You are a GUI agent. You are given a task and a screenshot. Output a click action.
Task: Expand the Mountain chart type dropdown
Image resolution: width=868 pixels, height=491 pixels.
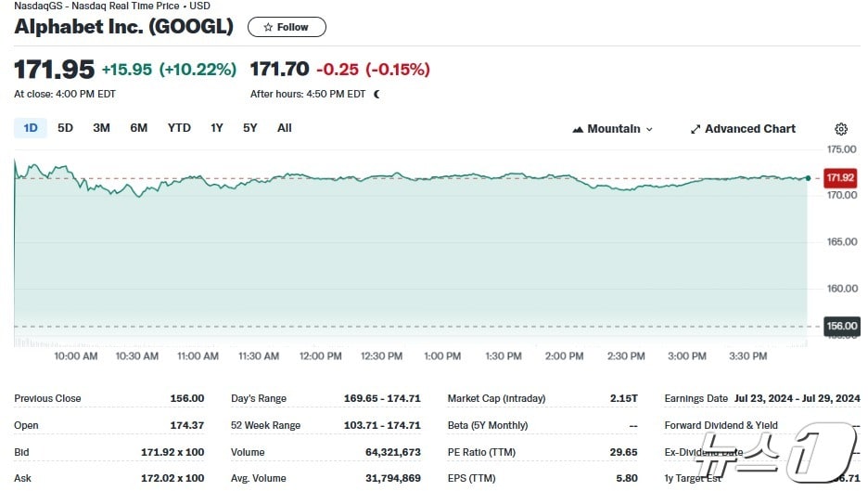[x=613, y=129]
